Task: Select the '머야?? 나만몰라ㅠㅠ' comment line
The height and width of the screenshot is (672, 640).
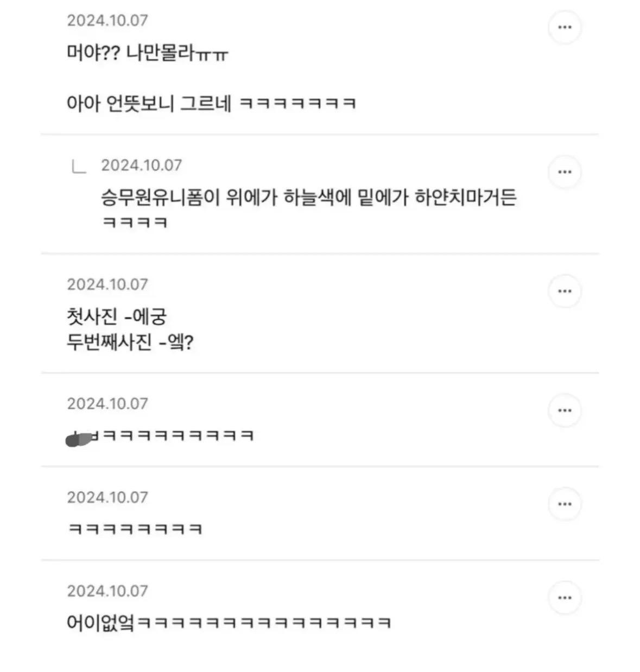Action: (147, 53)
